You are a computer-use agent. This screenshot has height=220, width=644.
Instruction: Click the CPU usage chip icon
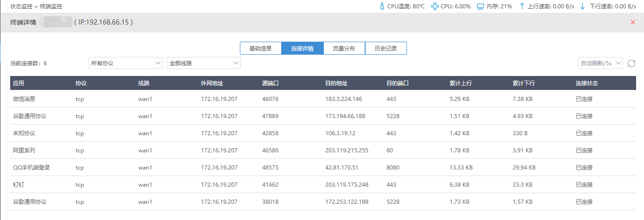pos(435,6)
